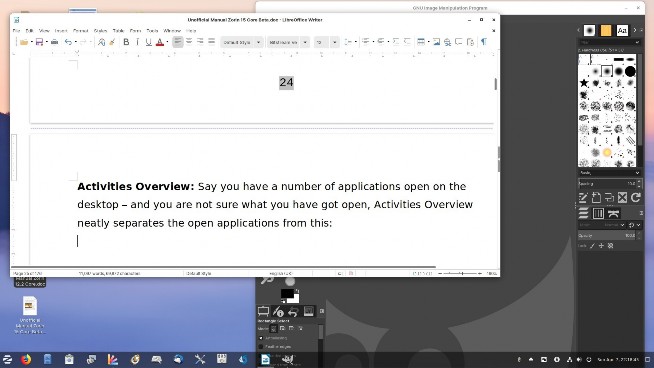Open the Format menu in Writer
This screenshot has height=368, width=654.
(x=80, y=30)
